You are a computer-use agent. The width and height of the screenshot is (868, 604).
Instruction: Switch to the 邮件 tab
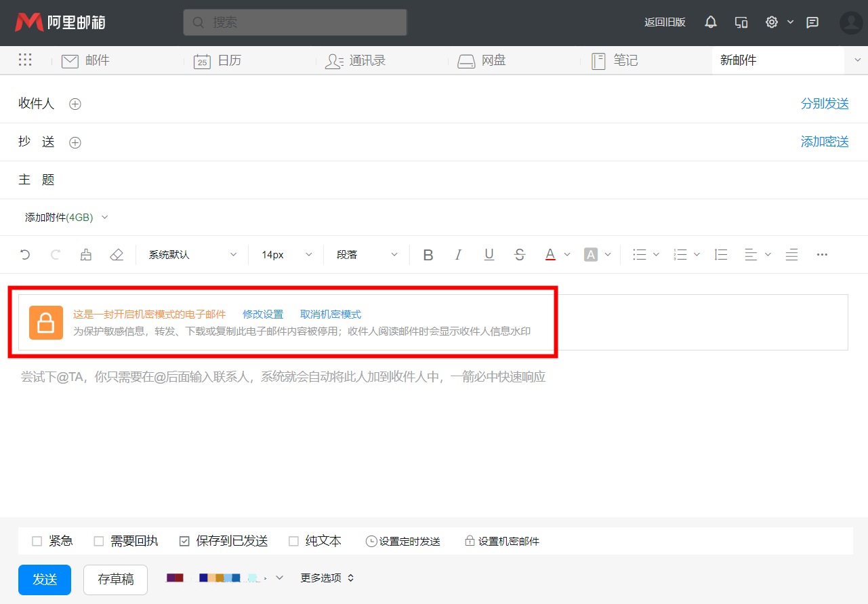85,60
